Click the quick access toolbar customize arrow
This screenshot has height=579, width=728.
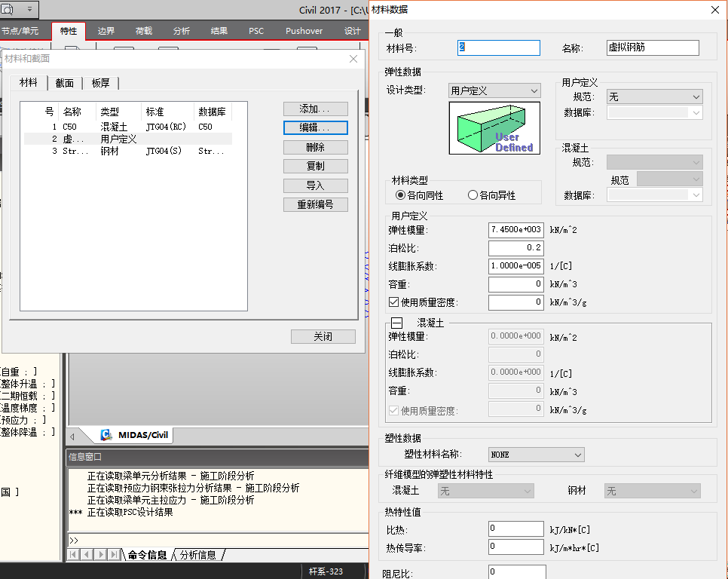[x=30, y=9]
